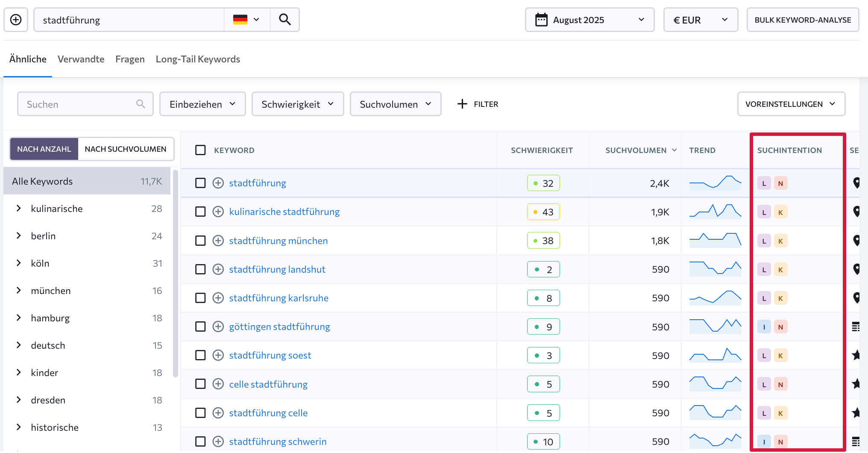The image size is (868, 453).
Task: Tick the checkbox for göttingen stadtführung
Action: coord(200,327)
